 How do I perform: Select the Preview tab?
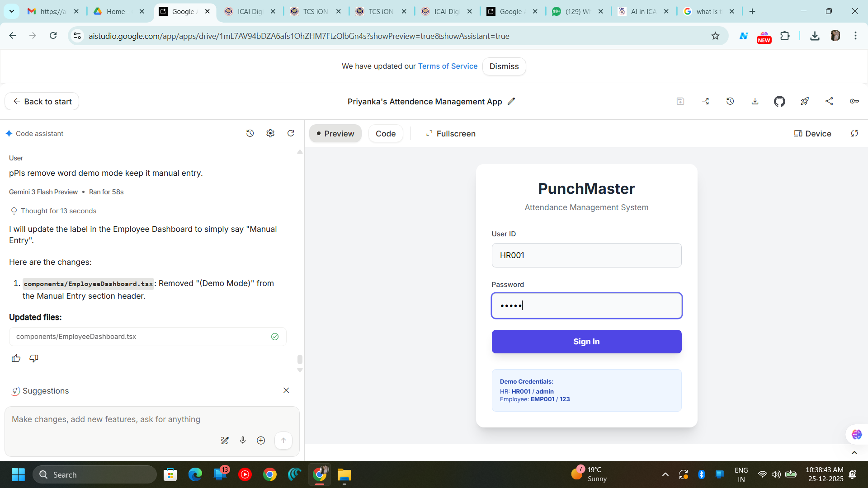(x=335, y=133)
